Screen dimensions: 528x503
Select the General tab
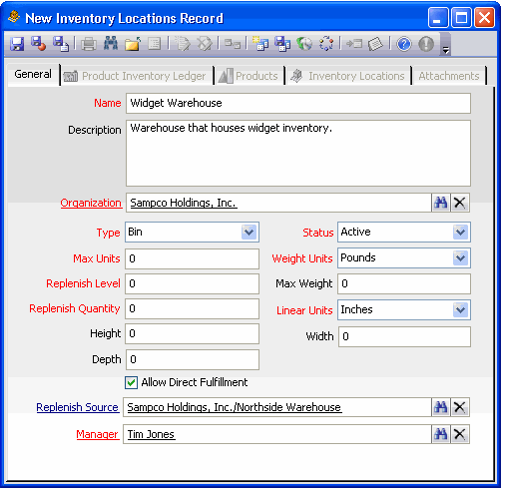(x=33, y=74)
